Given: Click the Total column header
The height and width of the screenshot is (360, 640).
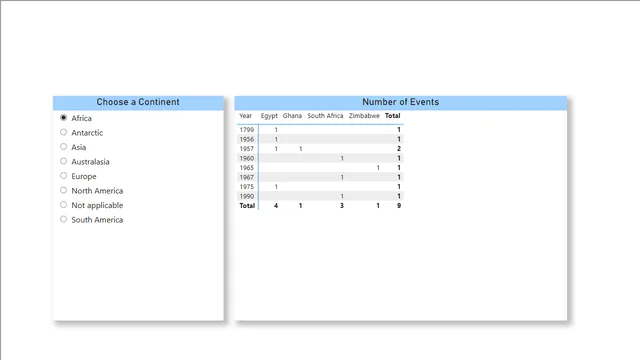Looking at the screenshot, I should point(393,116).
